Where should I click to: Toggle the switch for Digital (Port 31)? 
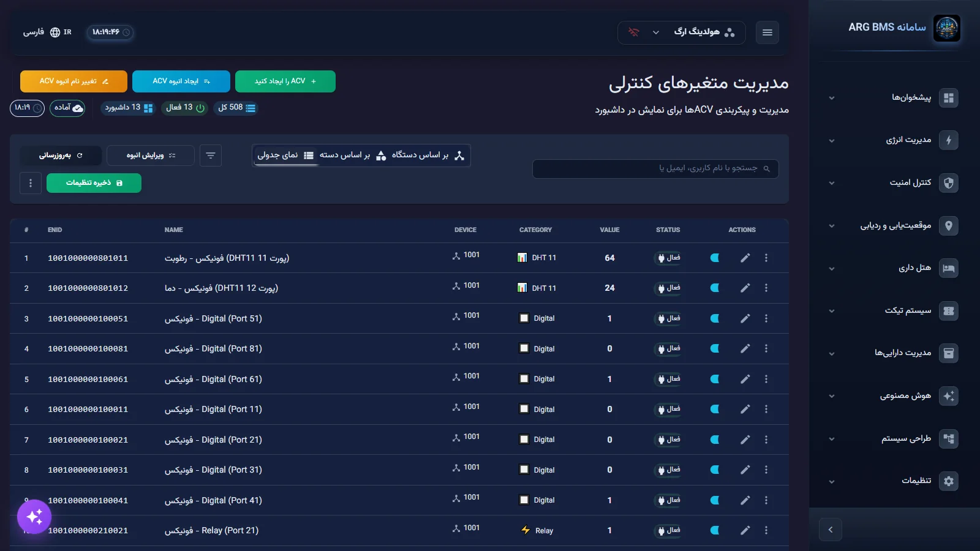(x=715, y=470)
